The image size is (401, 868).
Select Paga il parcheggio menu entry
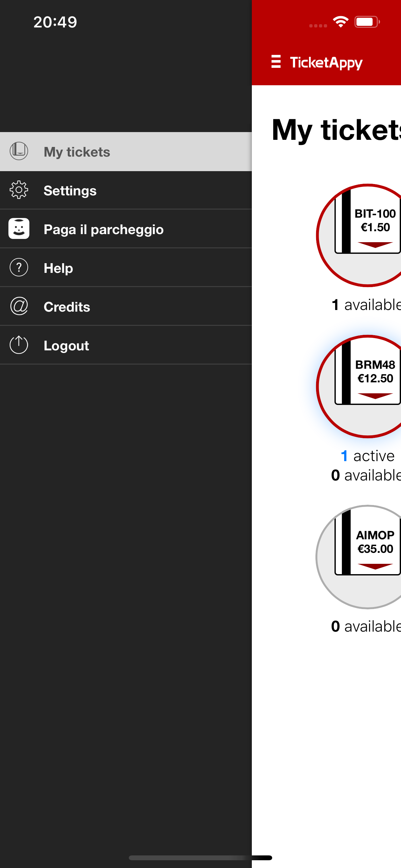126,229
